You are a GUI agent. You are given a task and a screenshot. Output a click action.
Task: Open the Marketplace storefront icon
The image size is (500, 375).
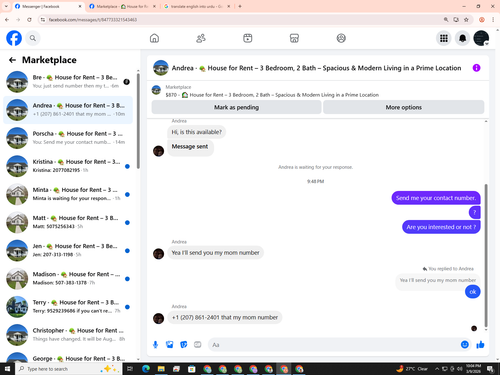(x=294, y=38)
